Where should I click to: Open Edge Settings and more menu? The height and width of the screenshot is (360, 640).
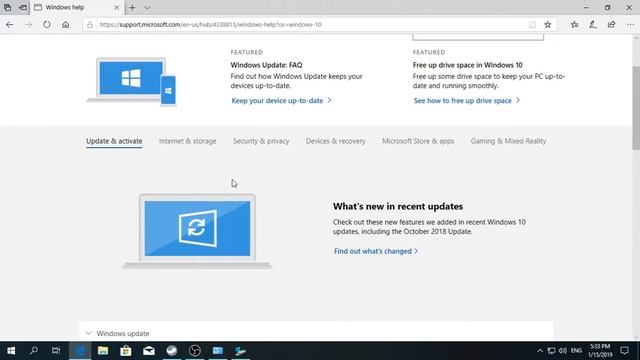point(630,24)
